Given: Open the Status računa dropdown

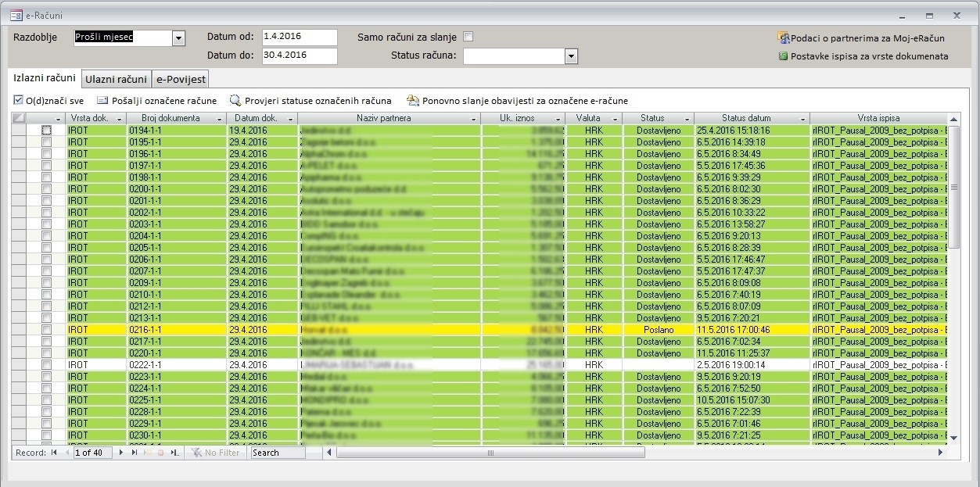Looking at the screenshot, I should (x=571, y=56).
